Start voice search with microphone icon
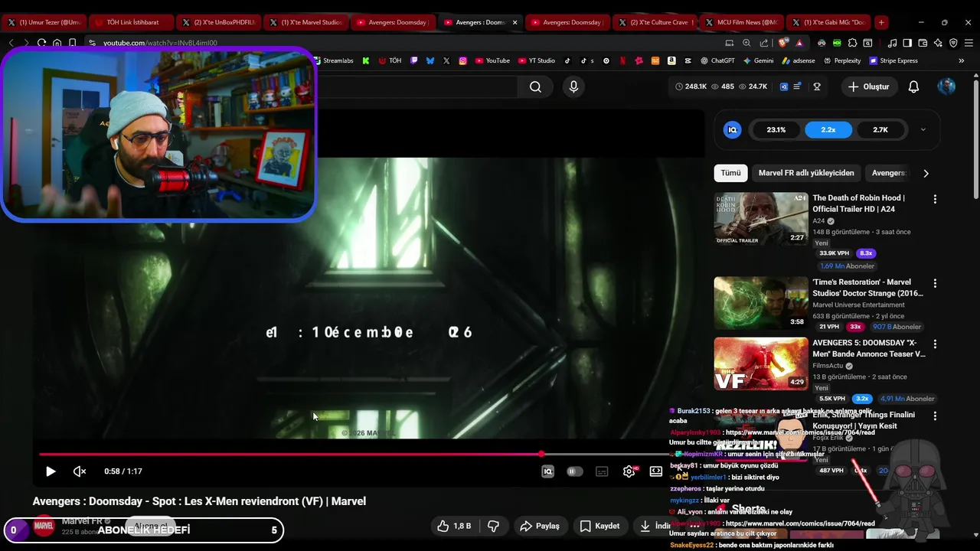This screenshot has height=551, width=980. tap(573, 86)
